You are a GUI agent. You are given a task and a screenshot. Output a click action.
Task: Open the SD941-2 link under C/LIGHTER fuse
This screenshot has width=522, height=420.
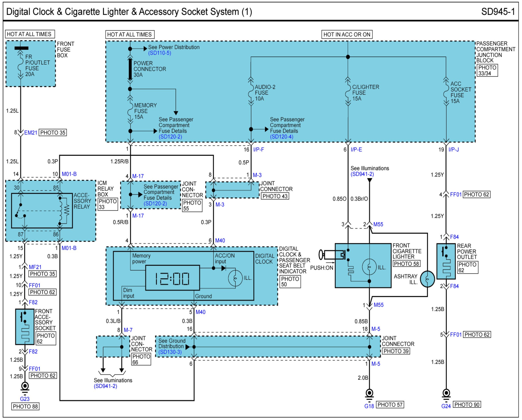(x=362, y=174)
